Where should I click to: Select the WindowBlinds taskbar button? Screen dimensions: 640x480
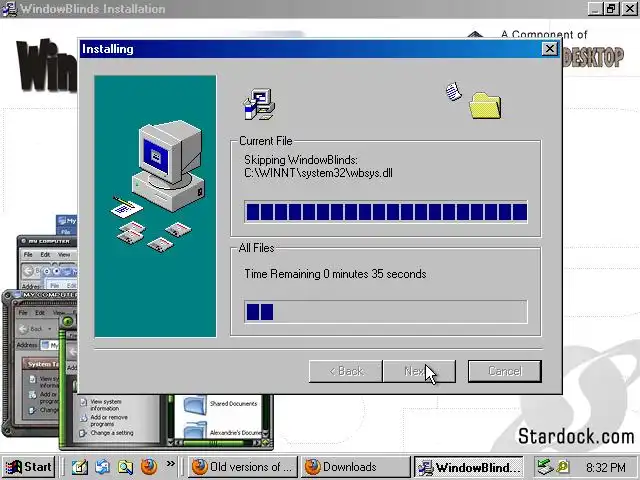tap(469, 467)
